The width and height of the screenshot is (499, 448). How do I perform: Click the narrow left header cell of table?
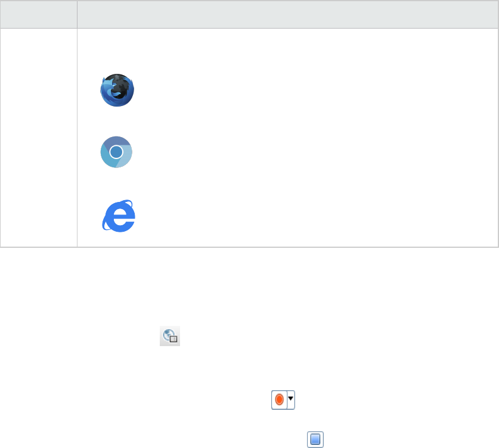[x=39, y=14]
